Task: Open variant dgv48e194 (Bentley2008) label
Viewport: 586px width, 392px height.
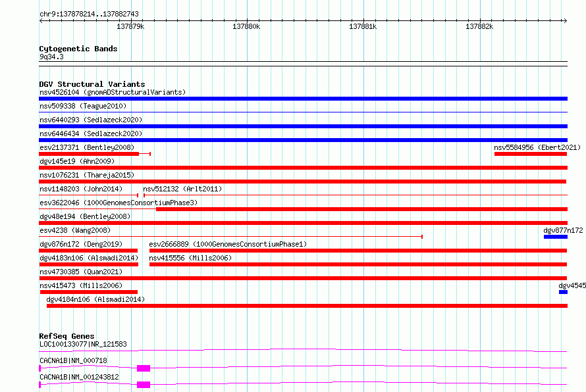Action: tap(85, 216)
